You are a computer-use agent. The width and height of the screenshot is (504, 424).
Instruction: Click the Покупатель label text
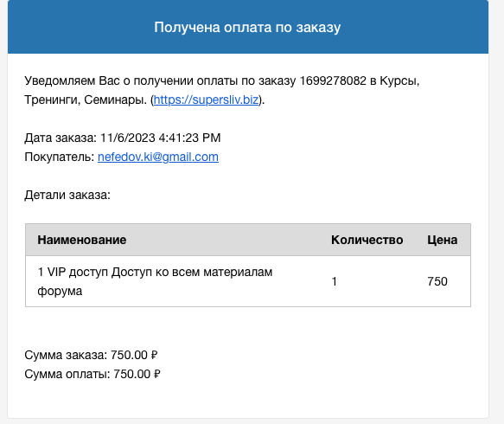(60, 157)
